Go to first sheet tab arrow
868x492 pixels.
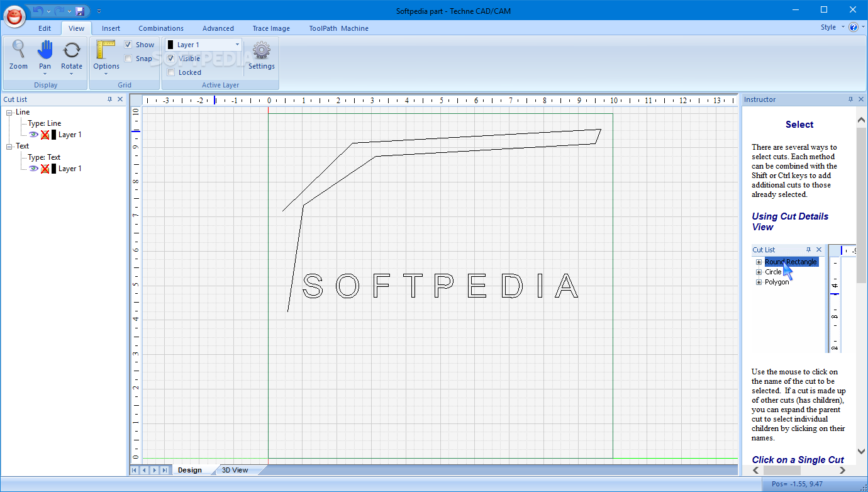(x=135, y=470)
